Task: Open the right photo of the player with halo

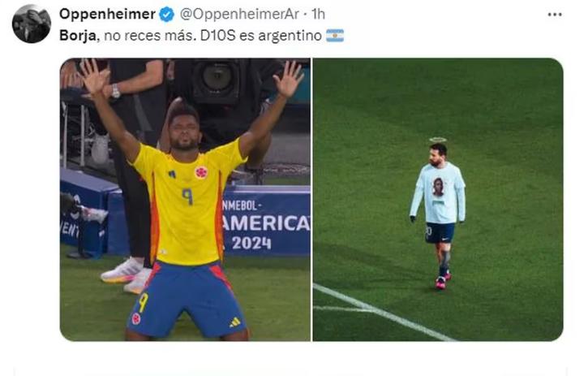Action: (x=438, y=200)
